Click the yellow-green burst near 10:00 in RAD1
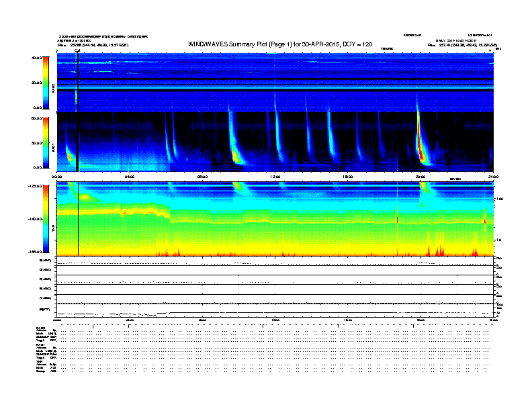This screenshot has height=411, width=532. coord(236,156)
